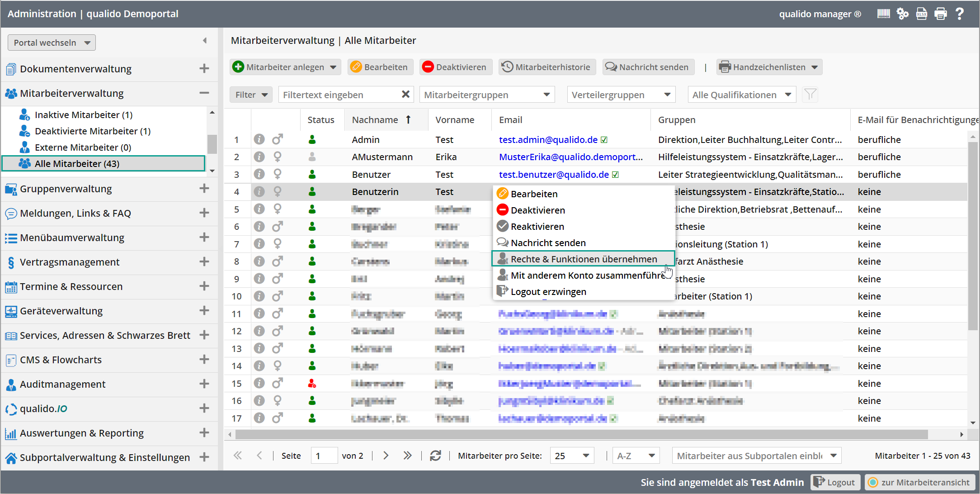Open the Mitarbeiterhistorie button
980x494 pixels.
[547, 67]
